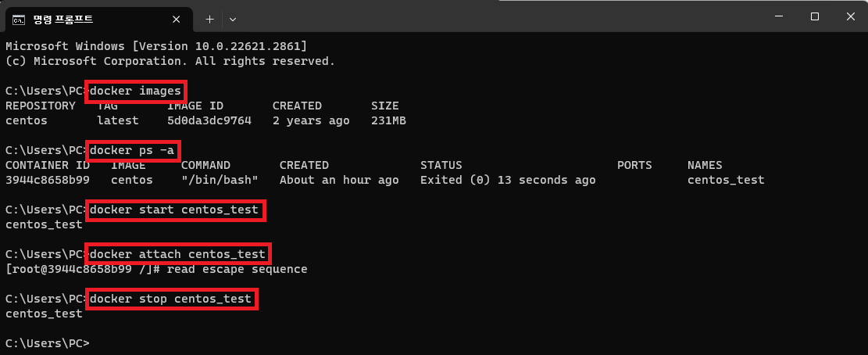Click the 'docker images' command text

[x=136, y=91]
